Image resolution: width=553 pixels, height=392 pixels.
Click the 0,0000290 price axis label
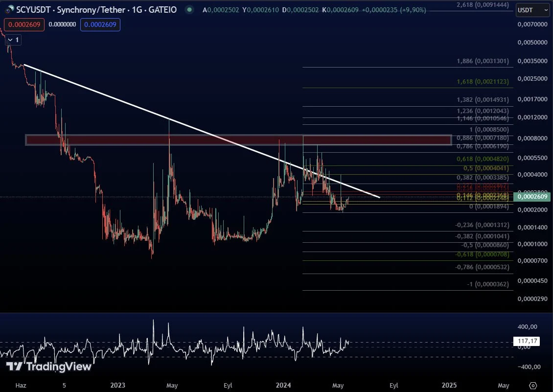coord(532,299)
